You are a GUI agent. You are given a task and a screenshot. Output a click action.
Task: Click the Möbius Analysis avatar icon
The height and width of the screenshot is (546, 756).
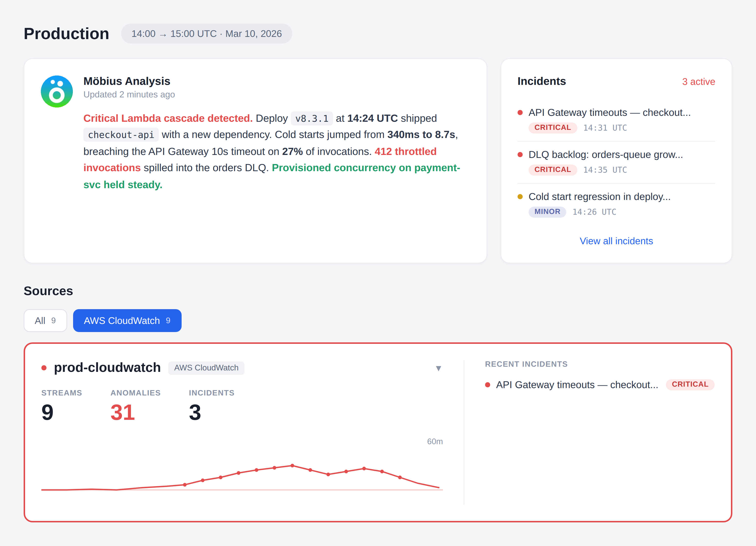pos(57,91)
